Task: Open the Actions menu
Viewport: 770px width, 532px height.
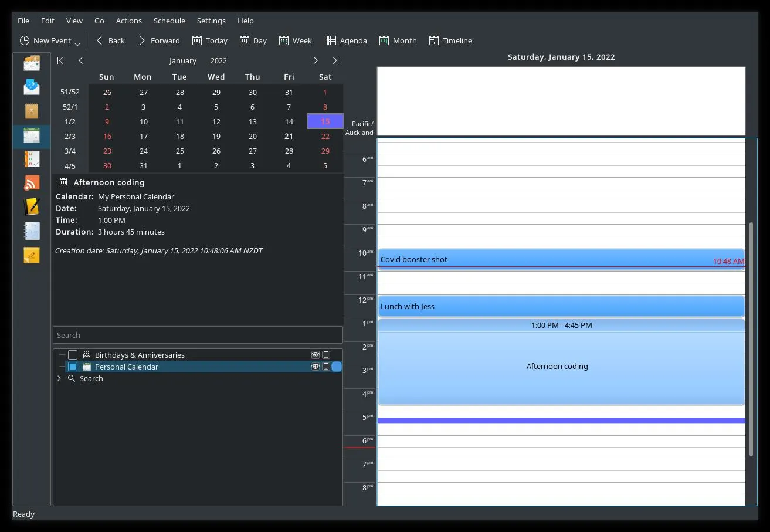Action: coord(128,20)
